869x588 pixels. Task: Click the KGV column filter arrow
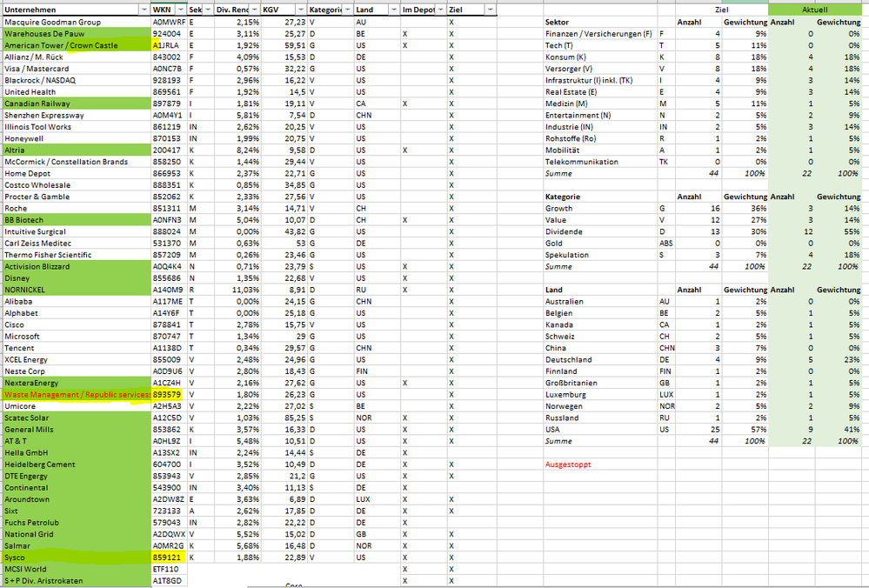[x=300, y=9]
